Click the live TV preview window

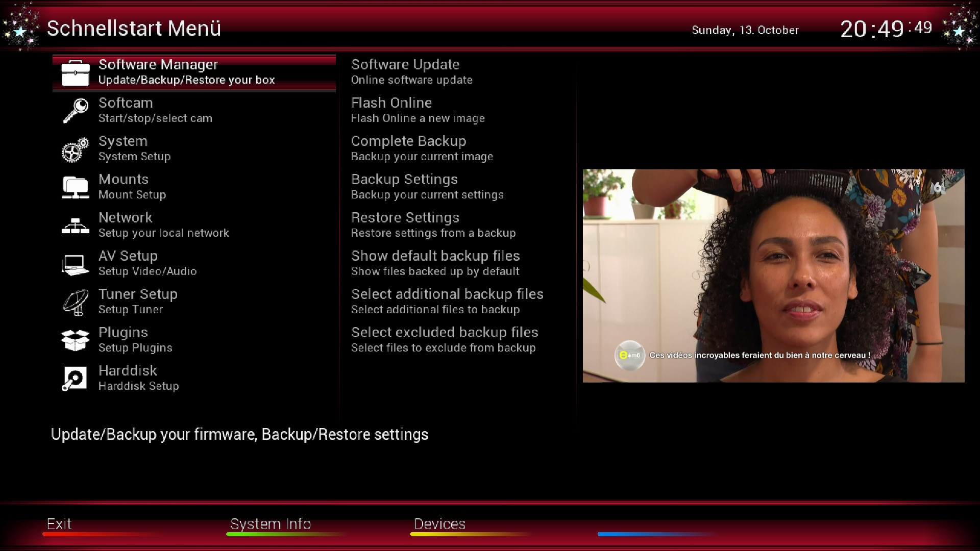[773, 275]
